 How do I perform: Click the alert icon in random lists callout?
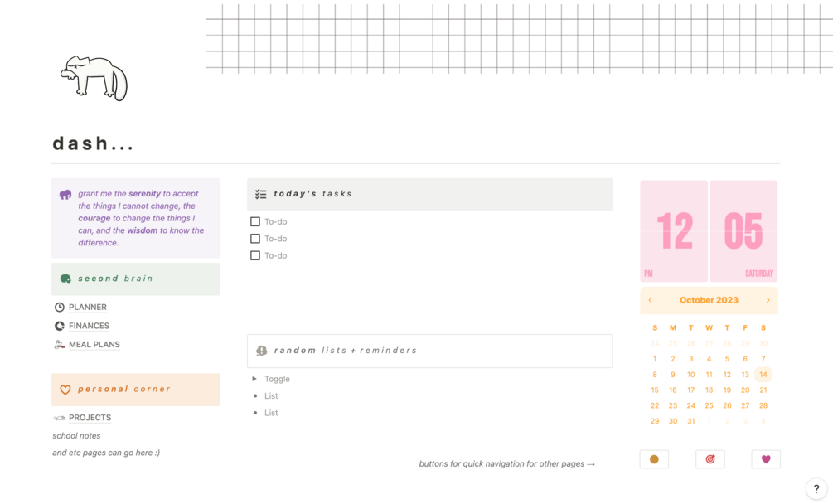[x=262, y=351]
